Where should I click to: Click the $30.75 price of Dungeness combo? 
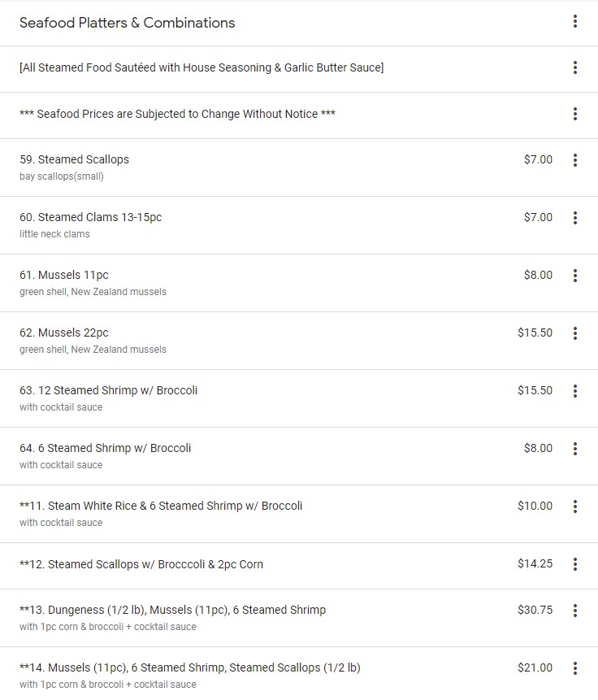[535, 610]
